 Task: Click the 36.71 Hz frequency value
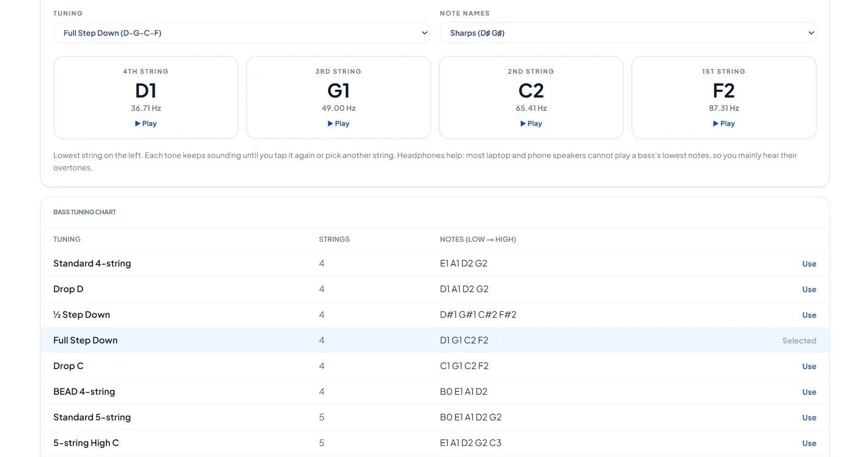coord(146,108)
